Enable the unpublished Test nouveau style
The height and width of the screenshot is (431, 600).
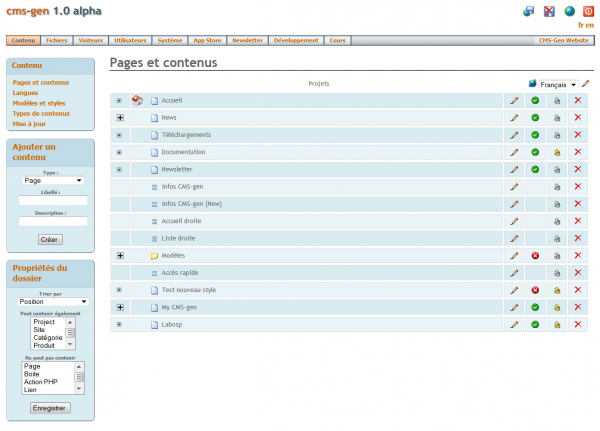pos(535,290)
